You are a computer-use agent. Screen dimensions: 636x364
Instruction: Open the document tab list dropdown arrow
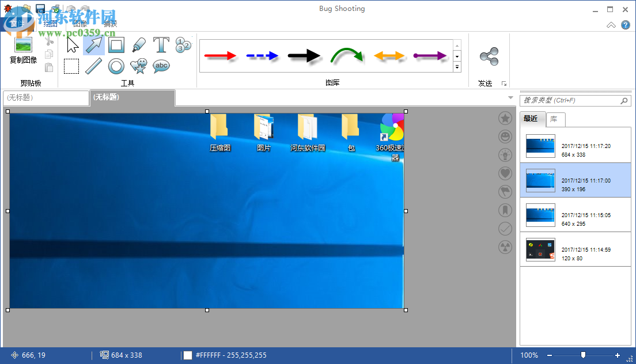[x=510, y=98]
